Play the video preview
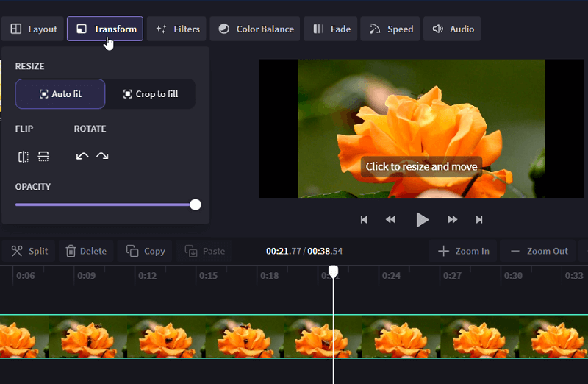The width and height of the screenshot is (588, 384). [422, 220]
